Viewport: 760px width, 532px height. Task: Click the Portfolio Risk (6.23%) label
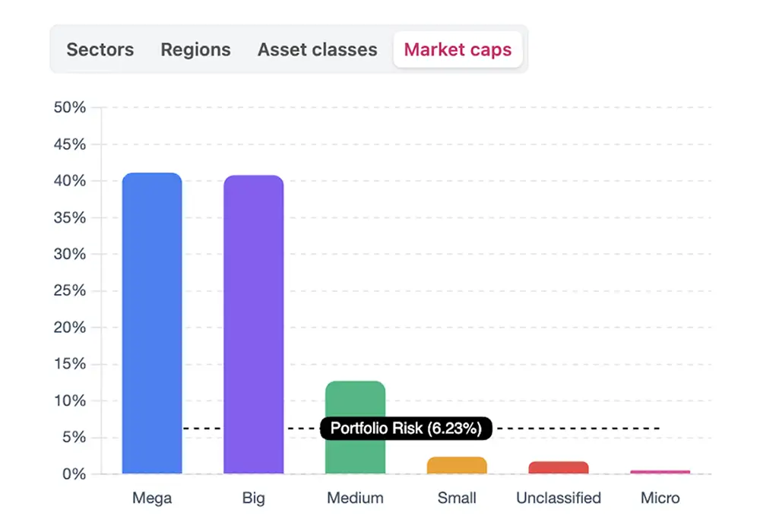click(x=408, y=429)
